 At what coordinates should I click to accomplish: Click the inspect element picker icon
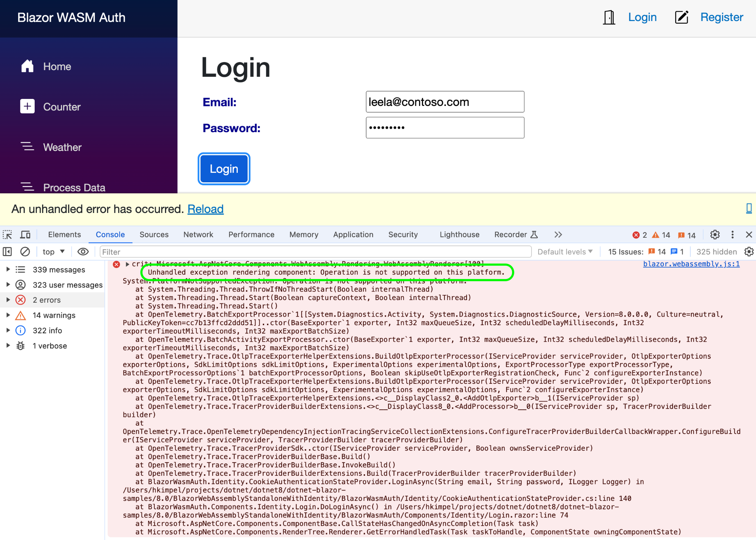click(x=7, y=235)
